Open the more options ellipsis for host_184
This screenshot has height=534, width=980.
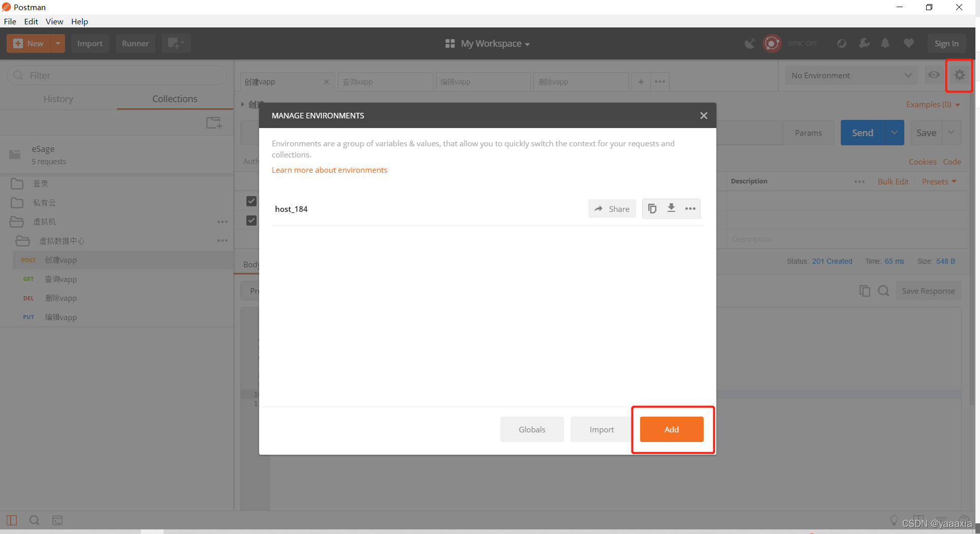coord(690,208)
